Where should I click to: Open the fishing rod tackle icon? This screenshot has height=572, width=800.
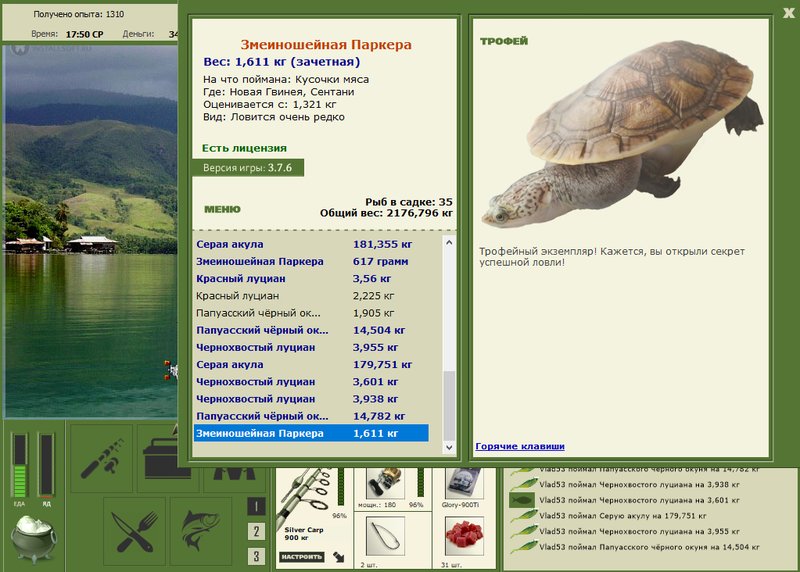(102, 458)
